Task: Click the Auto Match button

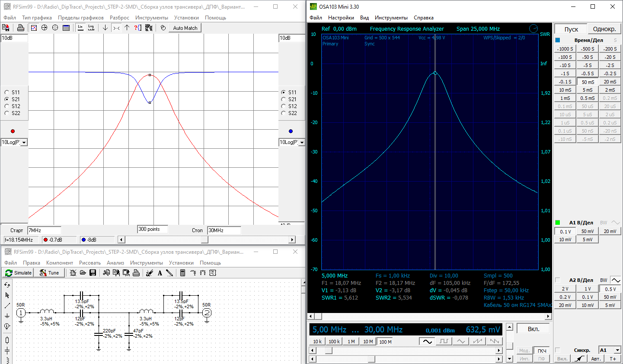Action: 185,28
